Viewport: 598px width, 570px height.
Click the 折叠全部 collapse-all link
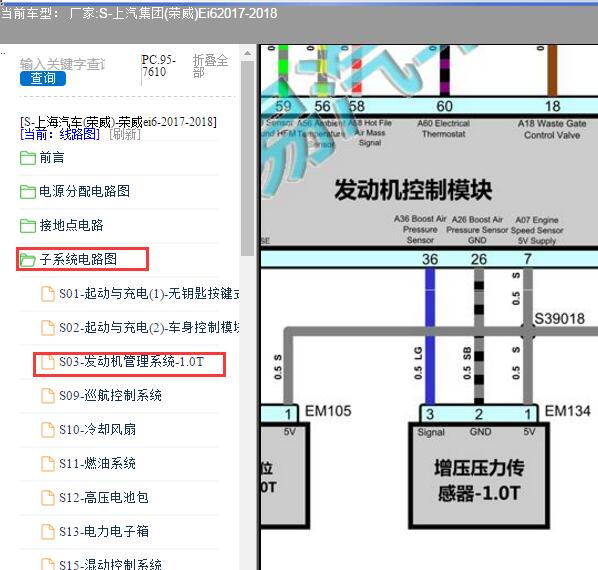tap(210, 66)
